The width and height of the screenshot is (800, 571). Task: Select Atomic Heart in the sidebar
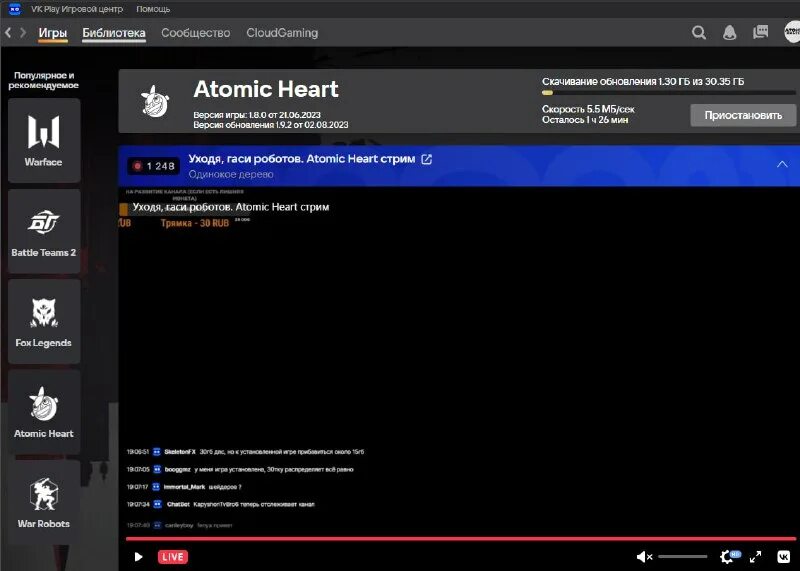point(44,412)
